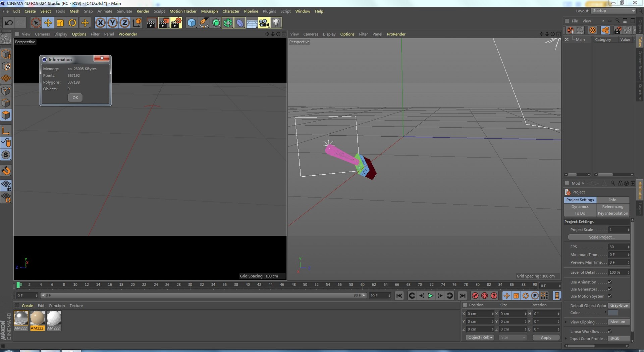
Task: Switch to the Dynamics tab
Action: click(580, 207)
